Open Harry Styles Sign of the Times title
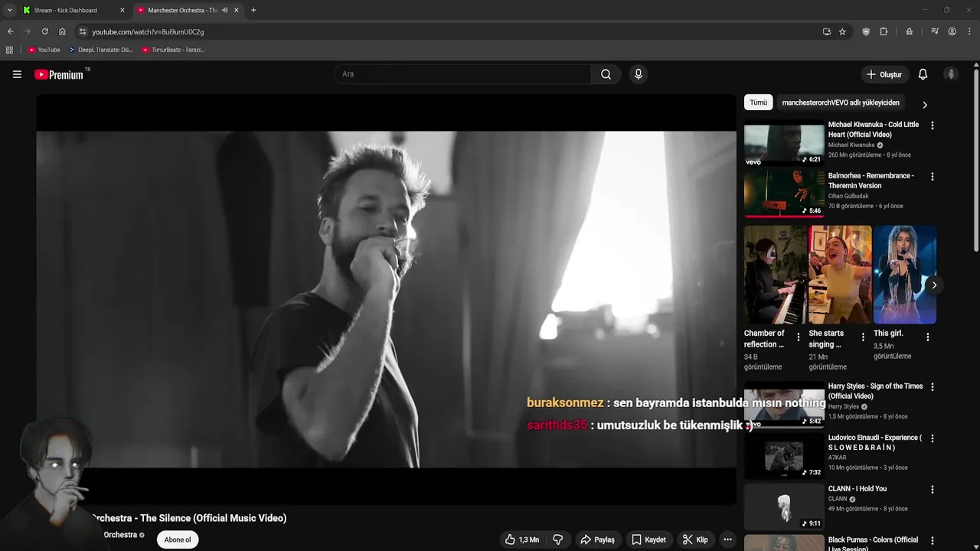The image size is (980, 551). coord(875,391)
